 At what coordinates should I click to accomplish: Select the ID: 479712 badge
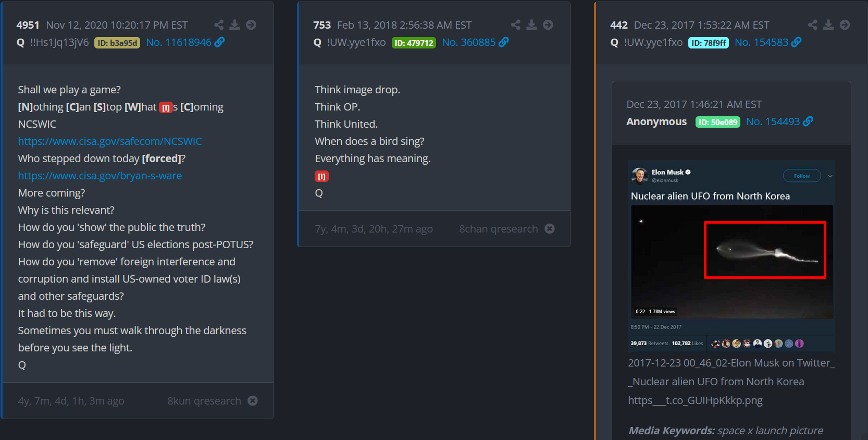tap(414, 43)
